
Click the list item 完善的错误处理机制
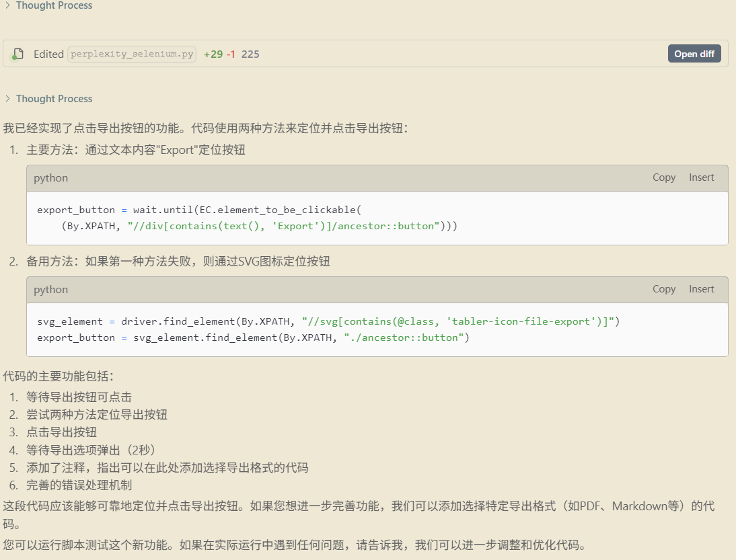(x=79, y=485)
